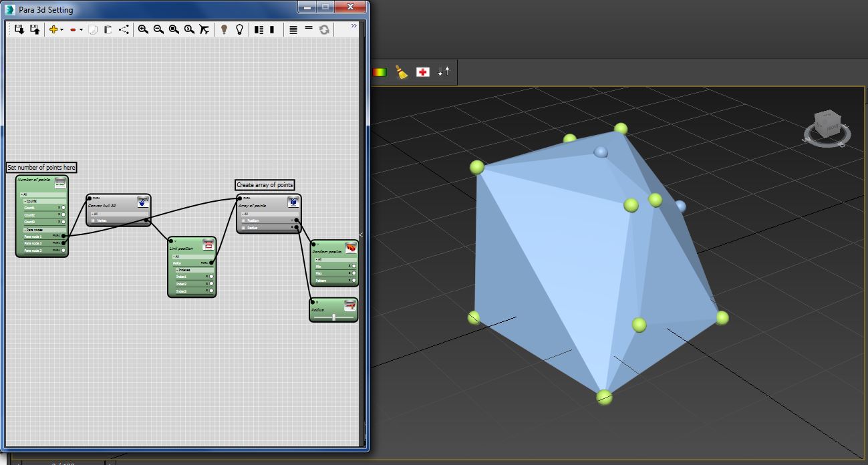
Task: Select the airplane navigation icon in the toolbar
Action: [205, 29]
